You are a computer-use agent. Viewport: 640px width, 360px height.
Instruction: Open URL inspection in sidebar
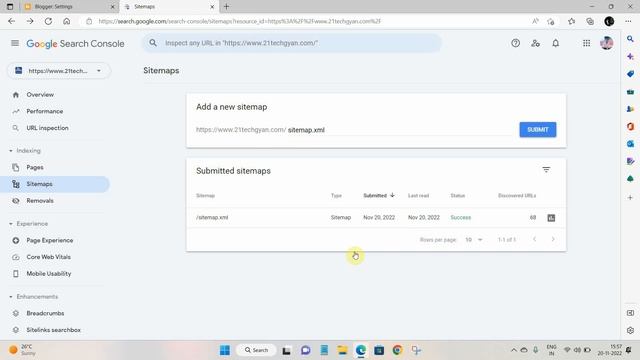tap(47, 128)
